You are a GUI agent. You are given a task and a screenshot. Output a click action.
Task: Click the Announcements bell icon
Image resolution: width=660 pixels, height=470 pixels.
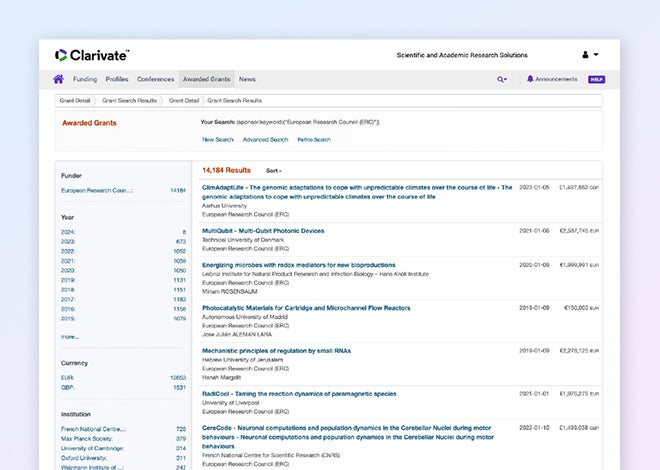pos(530,79)
